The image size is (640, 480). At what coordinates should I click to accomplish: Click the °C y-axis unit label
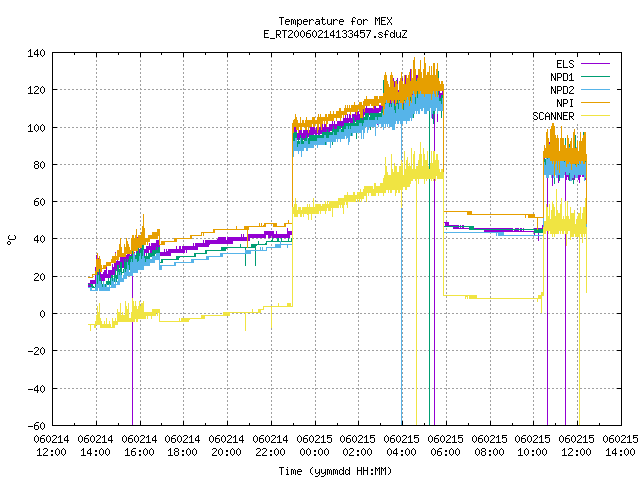(x=11, y=240)
